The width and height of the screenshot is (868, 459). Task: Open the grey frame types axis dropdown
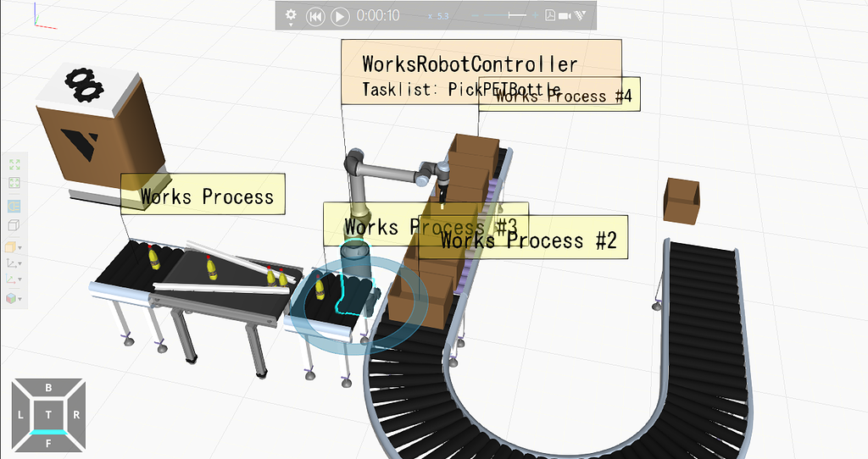pyautogui.click(x=14, y=263)
